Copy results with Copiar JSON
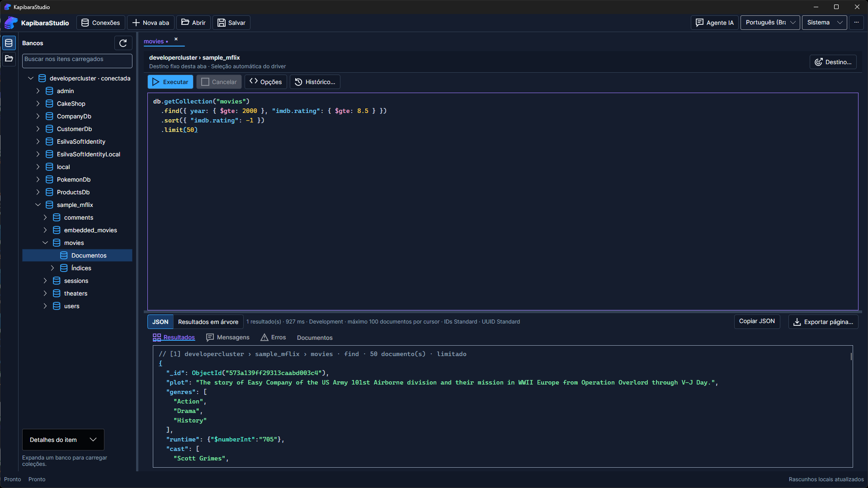 757,321
